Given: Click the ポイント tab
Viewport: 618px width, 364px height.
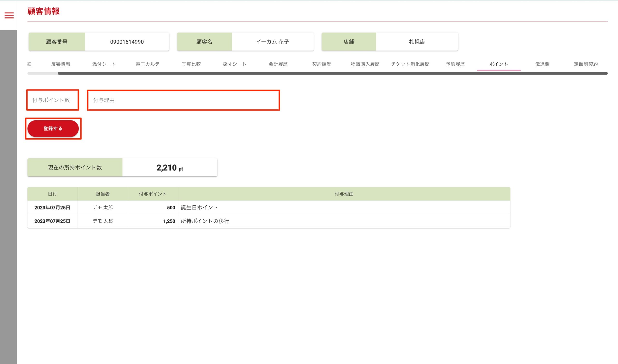Looking at the screenshot, I should click(499, 64).
